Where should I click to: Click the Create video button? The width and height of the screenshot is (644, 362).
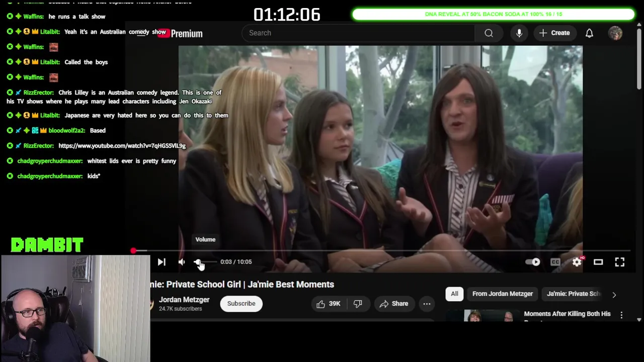(x=554, y=33)
